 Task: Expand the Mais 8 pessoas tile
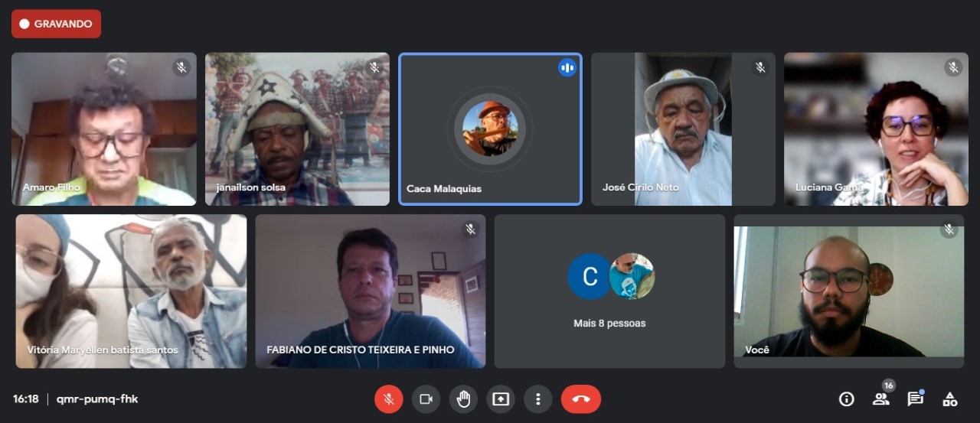pos(609,291)
